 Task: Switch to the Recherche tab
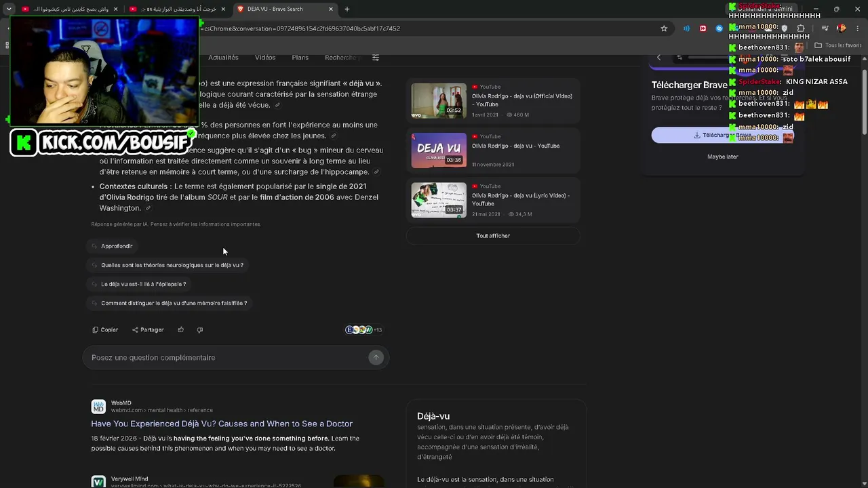coord(341,58)
